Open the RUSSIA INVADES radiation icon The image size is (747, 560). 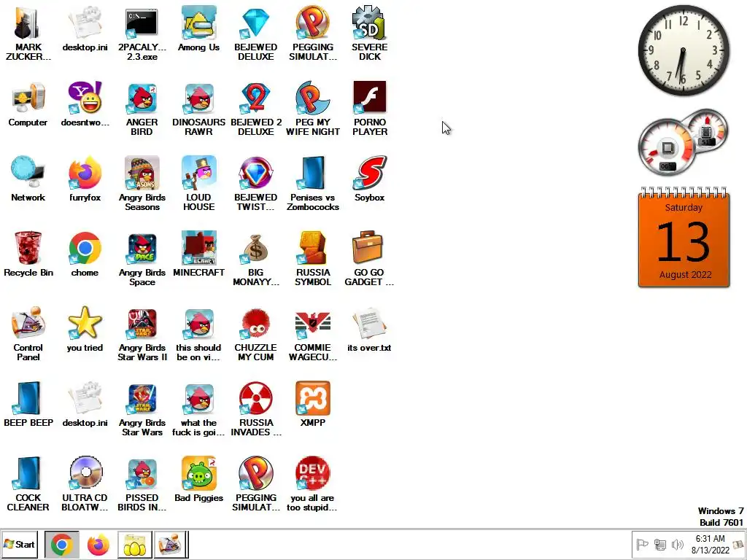pyautogui.click(x=256, y=410)
